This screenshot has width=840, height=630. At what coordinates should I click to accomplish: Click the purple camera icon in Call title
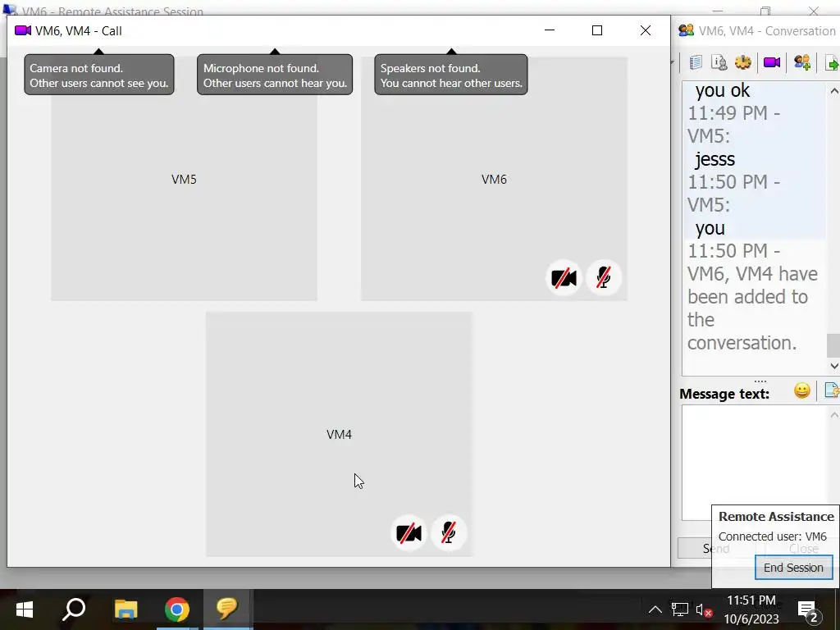(22, 30)
